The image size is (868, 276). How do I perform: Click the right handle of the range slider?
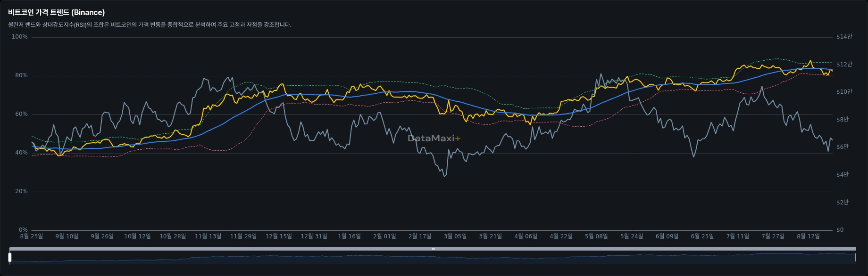[856, 257]
